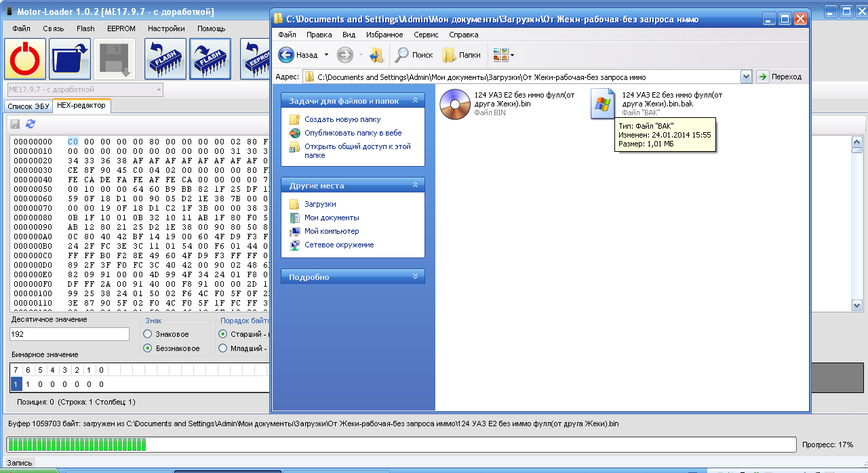868x473 pixels.
Task: Click the red power connect button
Action: pyautogui.click(x=25, y=59)
